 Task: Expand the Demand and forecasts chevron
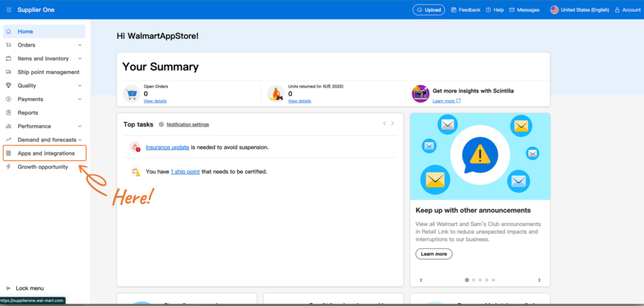coord(80,140)
